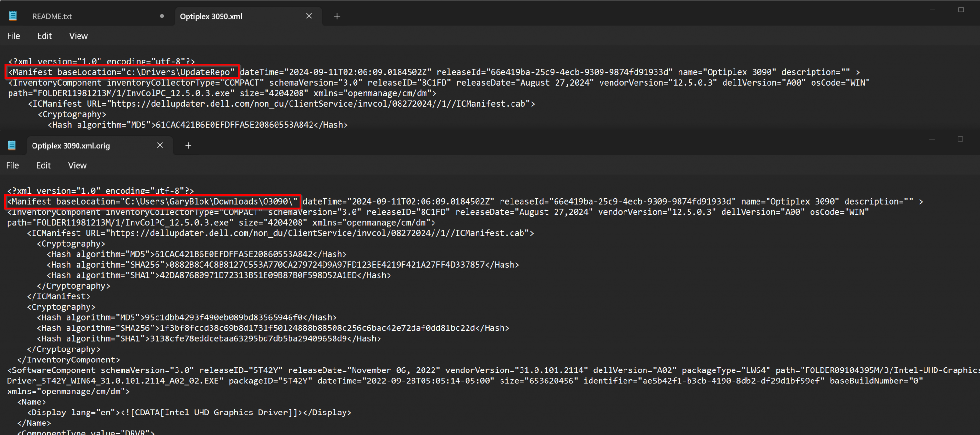The image size is (980, 435).
Task: Open the File menu in the bottom window
Action: [x=12, y=165]
